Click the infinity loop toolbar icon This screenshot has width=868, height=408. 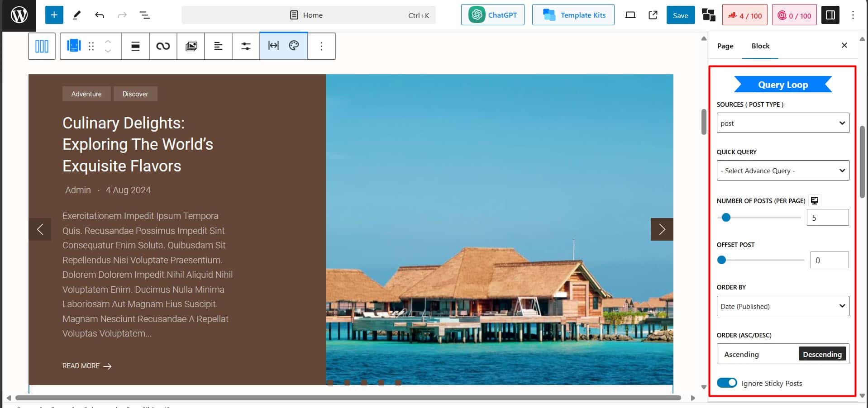(x=163, y=46)
